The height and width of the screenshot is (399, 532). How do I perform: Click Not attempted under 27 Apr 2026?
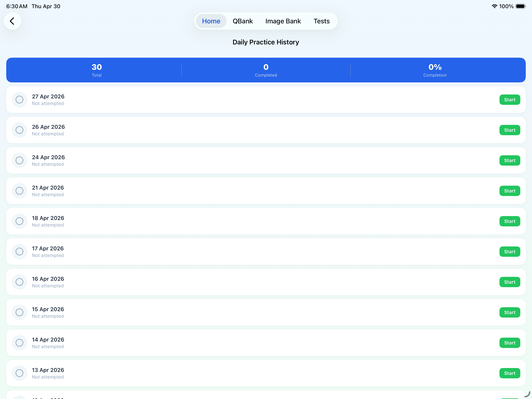[x=48, y=103]
